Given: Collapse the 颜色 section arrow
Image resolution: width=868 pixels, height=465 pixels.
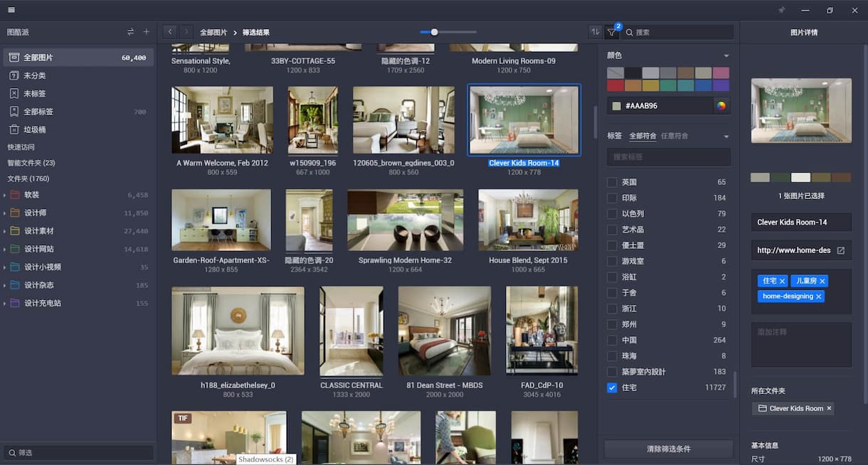Looking at the screenshot, I should pyautogui.click(x=726, y=55).
